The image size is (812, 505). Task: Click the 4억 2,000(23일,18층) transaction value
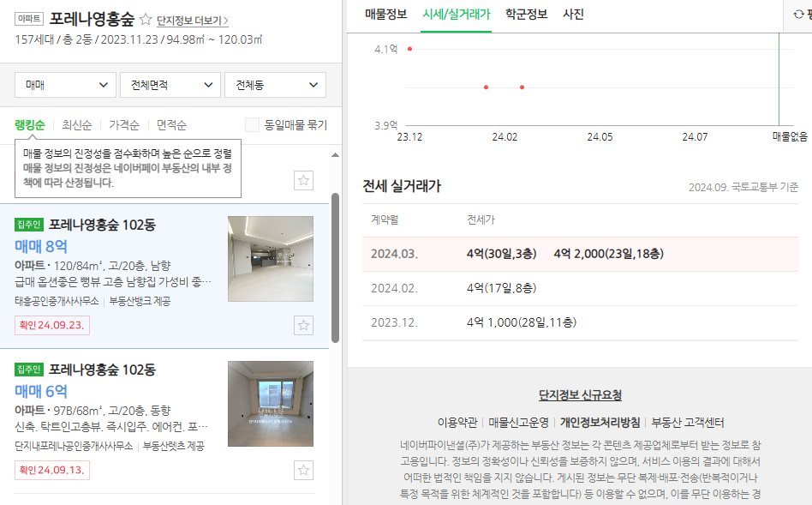[608, 254]
